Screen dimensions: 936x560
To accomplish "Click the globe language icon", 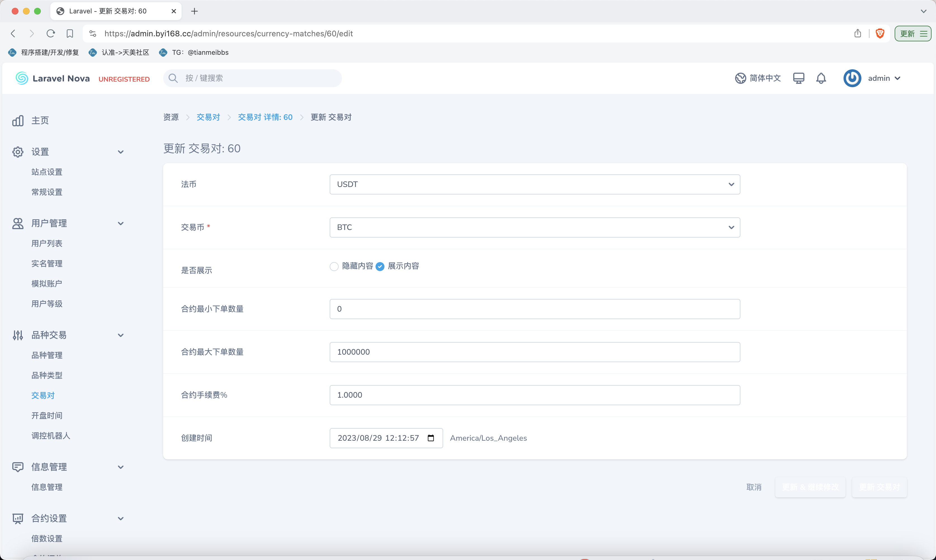I will (x=740, y=78).
